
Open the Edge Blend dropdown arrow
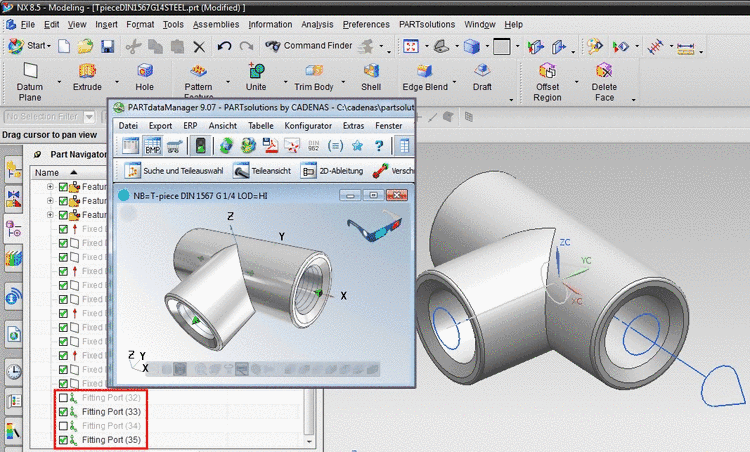(x=454, y=82)
